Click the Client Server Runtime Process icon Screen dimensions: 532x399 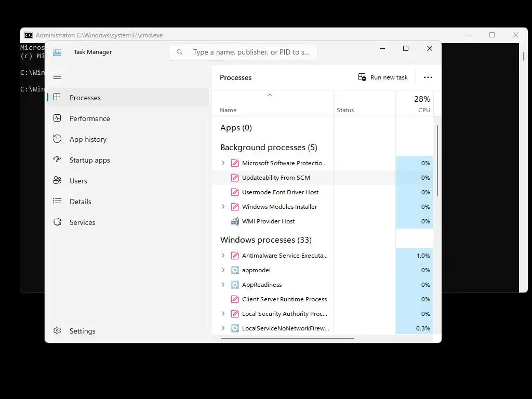[x=234, y=299]
